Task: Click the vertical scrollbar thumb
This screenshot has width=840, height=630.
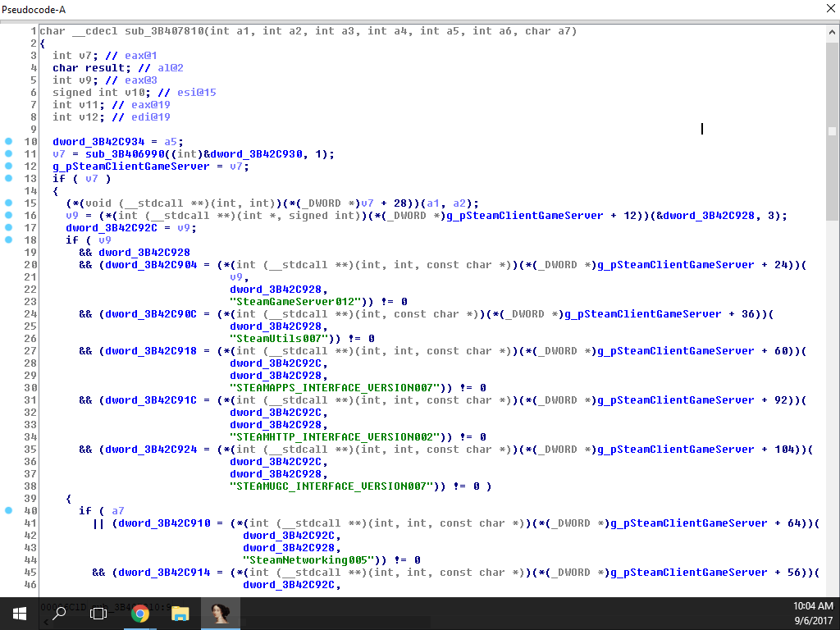Action: (832, 131)
